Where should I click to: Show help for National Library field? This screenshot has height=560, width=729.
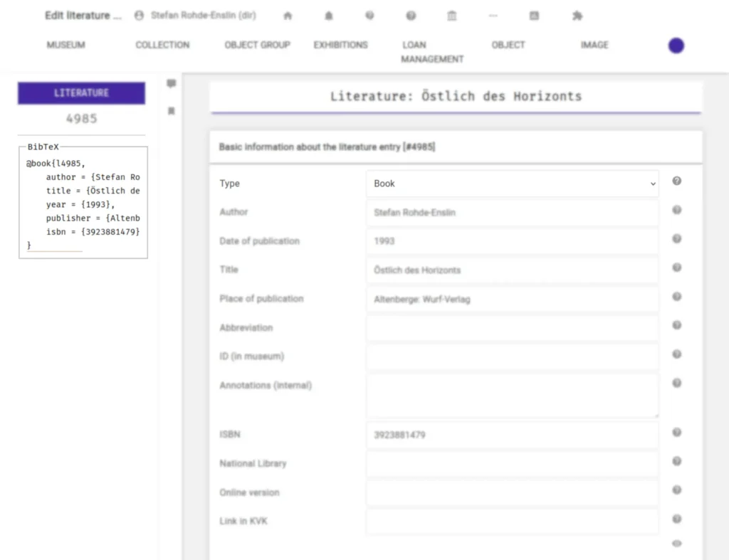click(x=677, y=461)
